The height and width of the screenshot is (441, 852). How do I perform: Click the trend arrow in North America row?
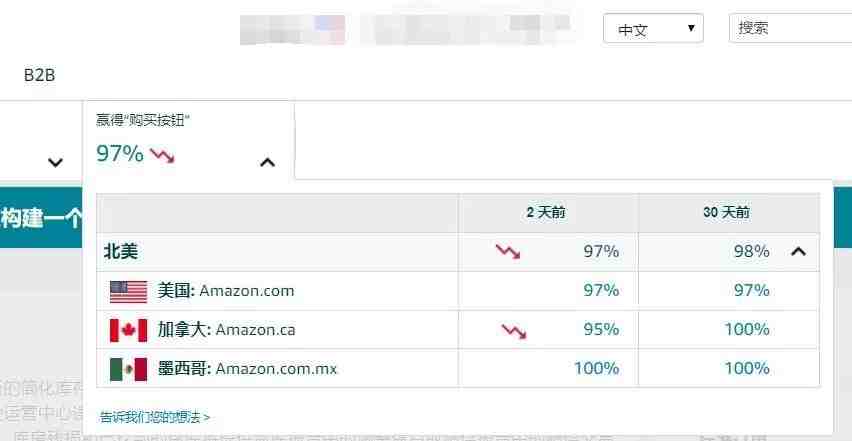[x=508, y=251]
